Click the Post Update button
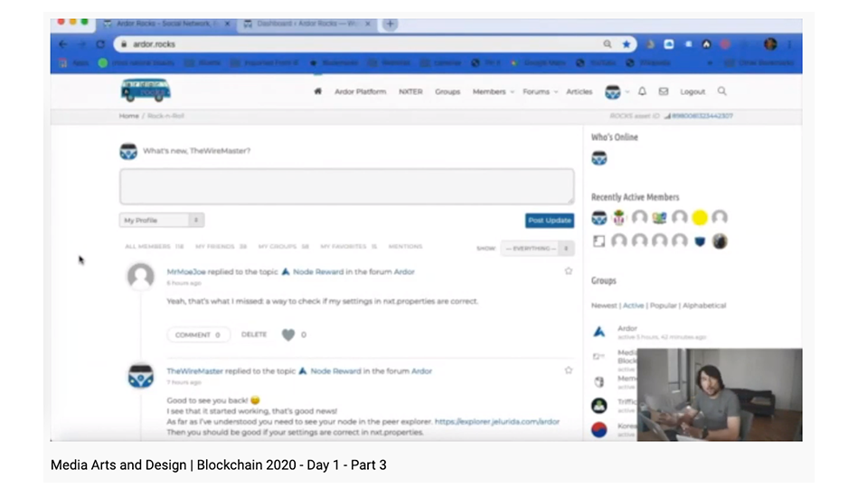This screenshot has height=488, width=868. (549, 221)
